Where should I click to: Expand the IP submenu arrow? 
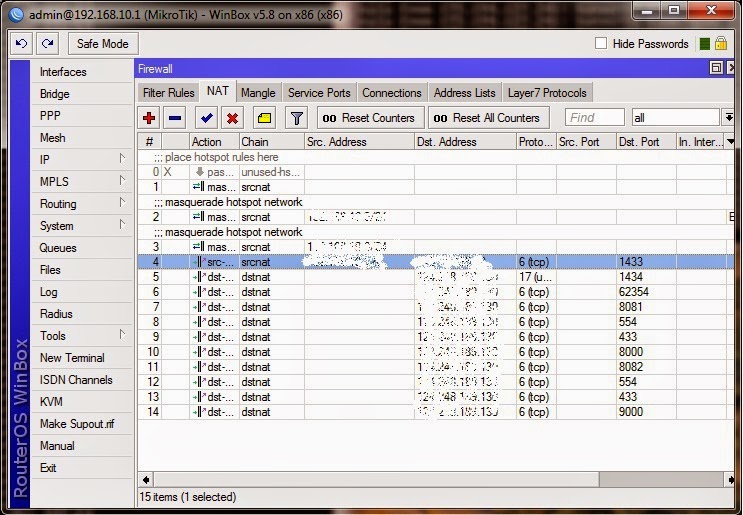coord(122,158)
